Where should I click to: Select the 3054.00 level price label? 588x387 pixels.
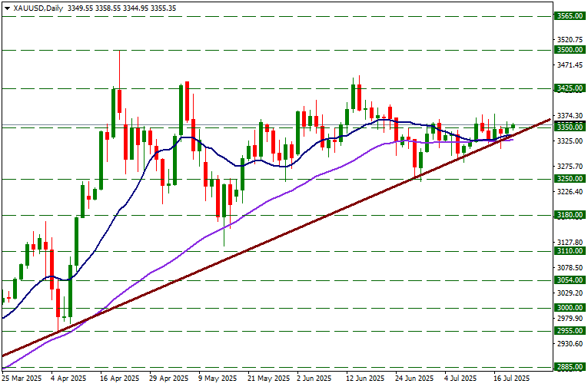(x=570, y=280)
